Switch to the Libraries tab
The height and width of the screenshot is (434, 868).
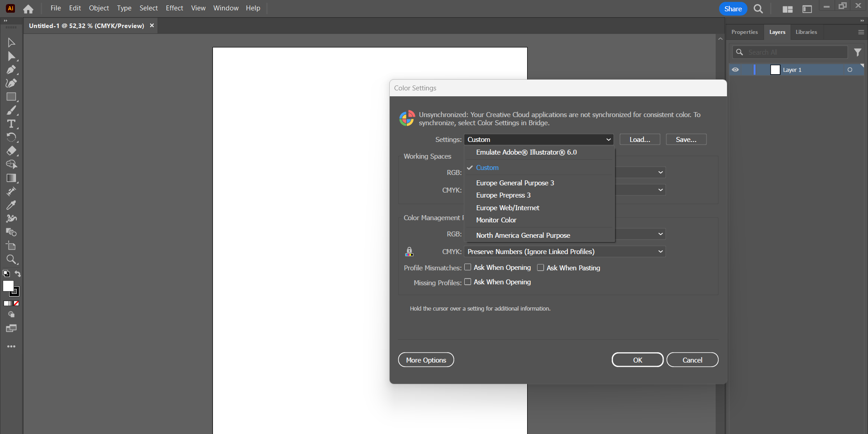click(x=807, y=32)
